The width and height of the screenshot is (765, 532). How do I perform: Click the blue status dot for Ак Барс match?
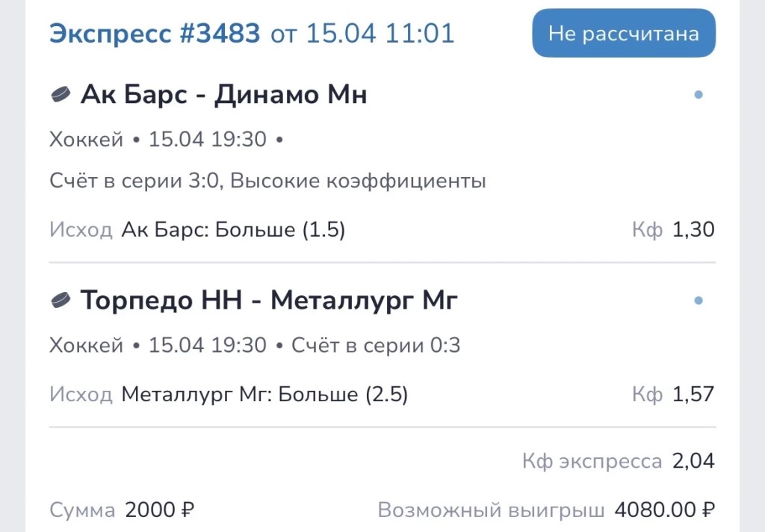[x=699, y=95]
